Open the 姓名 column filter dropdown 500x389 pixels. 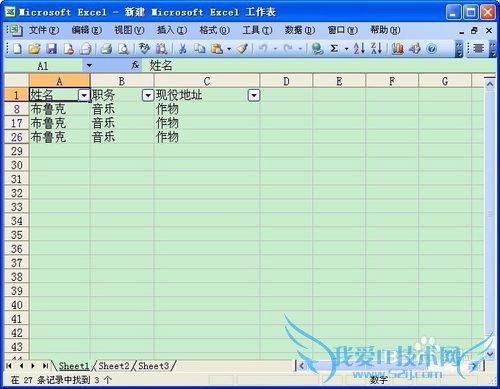84,96
